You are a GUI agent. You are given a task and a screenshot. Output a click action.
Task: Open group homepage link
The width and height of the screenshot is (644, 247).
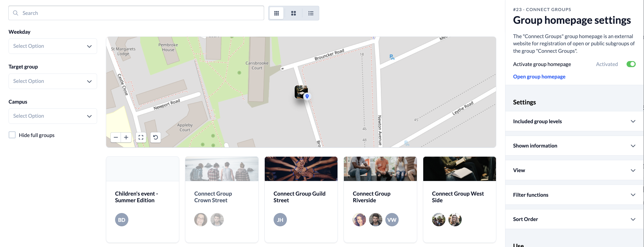[539, 77]
